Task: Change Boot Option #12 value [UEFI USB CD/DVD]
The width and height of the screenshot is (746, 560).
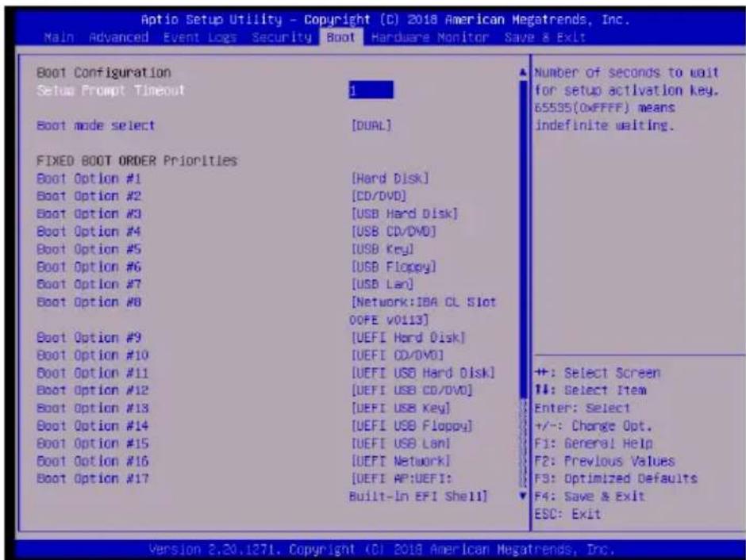Action: pyautogui.click(x=412, y=390)
